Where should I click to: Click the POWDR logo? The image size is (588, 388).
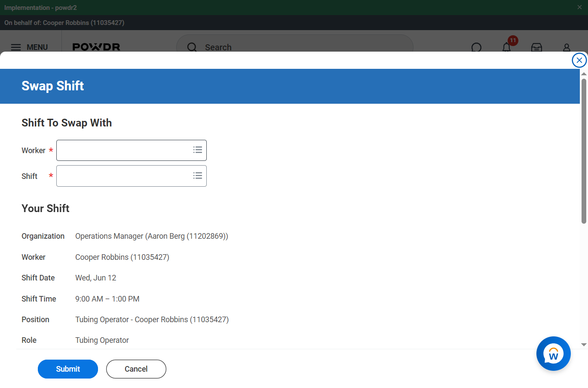tap(96, 47)
